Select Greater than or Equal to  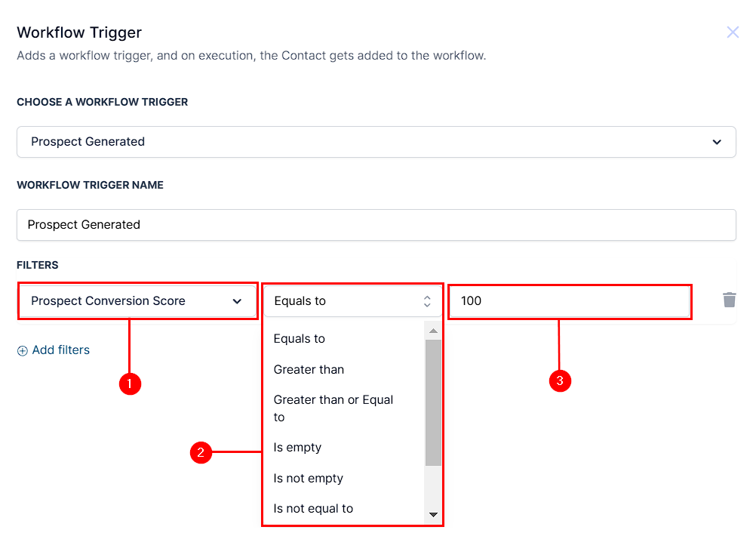tap(333, 408)
